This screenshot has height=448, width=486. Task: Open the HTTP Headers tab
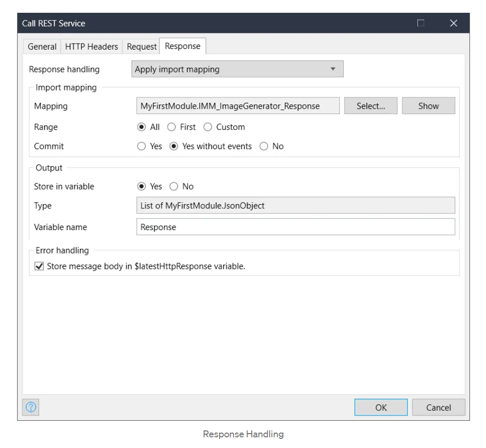click(93, 47)
